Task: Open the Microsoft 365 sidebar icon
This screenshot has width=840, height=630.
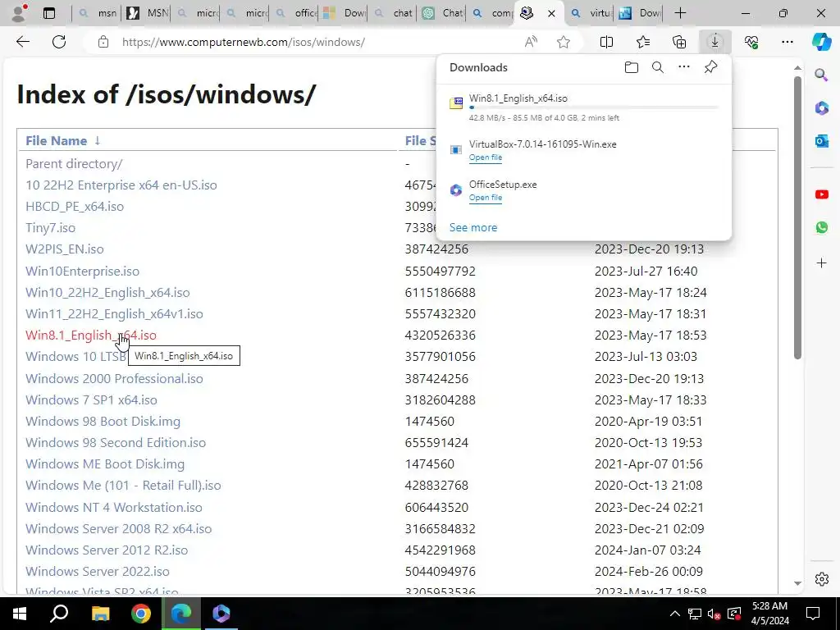Action: pyautogui.click(x=822, y=108)
